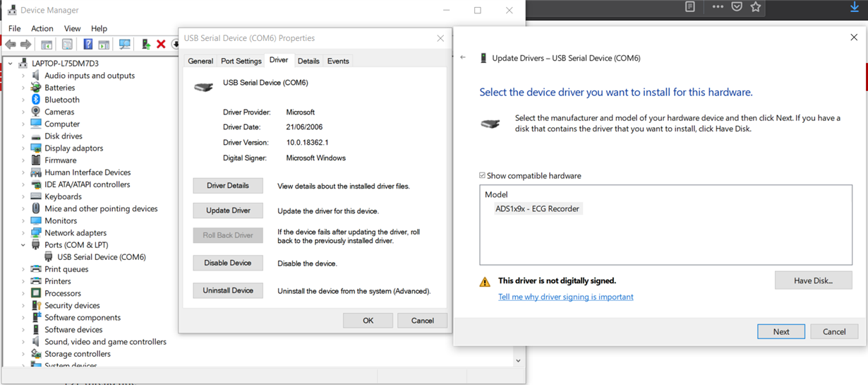The height and width of the screenshot is (385, 868).
Task: Open the Action menu
Action: (42, 28)
